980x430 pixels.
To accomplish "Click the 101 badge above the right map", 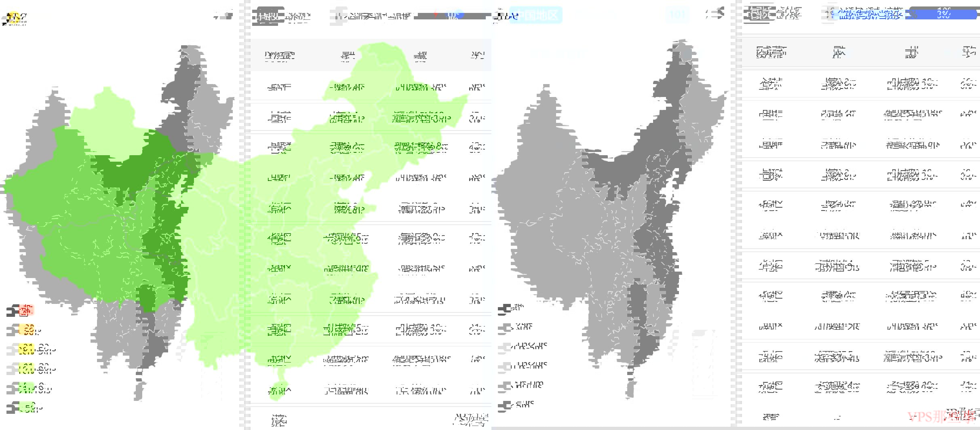I will tap(678, 15).
